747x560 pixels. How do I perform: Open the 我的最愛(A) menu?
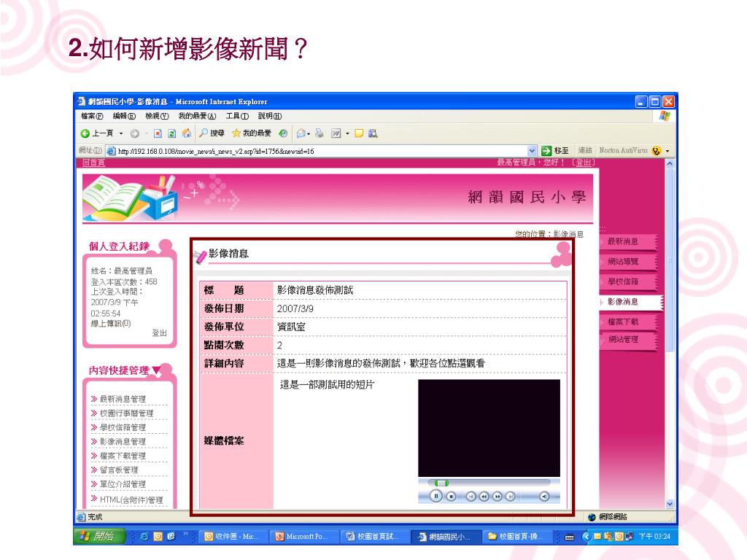point(197,116)
